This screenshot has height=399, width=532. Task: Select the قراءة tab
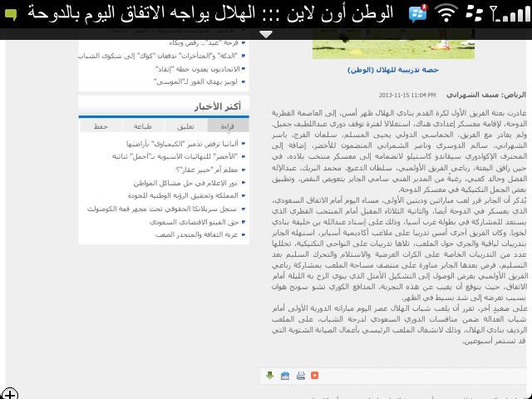[x=228, y=126]
